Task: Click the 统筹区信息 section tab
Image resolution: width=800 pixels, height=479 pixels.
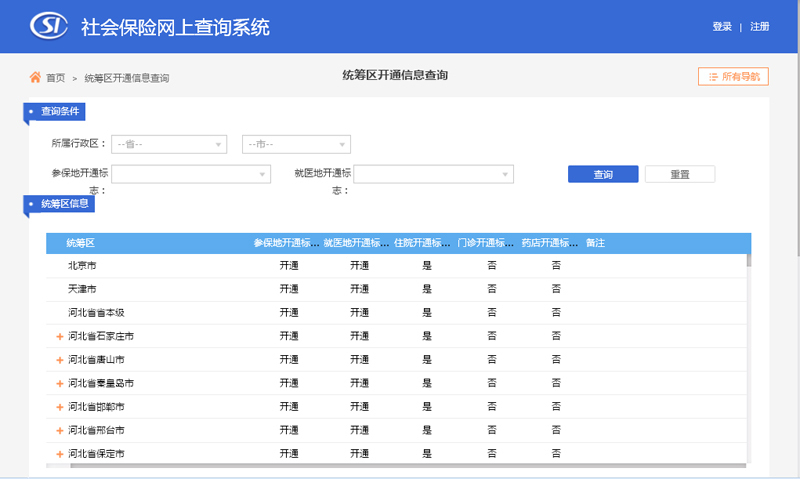Action: pos(59,204)
